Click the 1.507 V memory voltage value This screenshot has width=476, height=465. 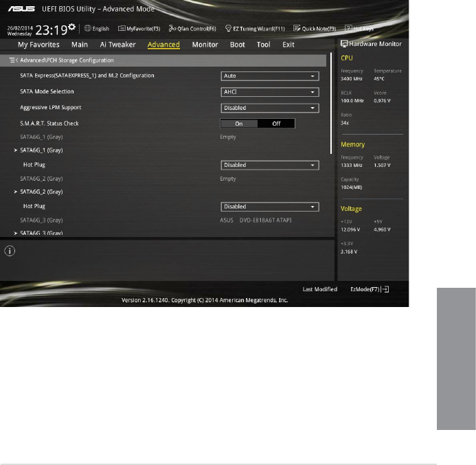[x=382, y=166]
